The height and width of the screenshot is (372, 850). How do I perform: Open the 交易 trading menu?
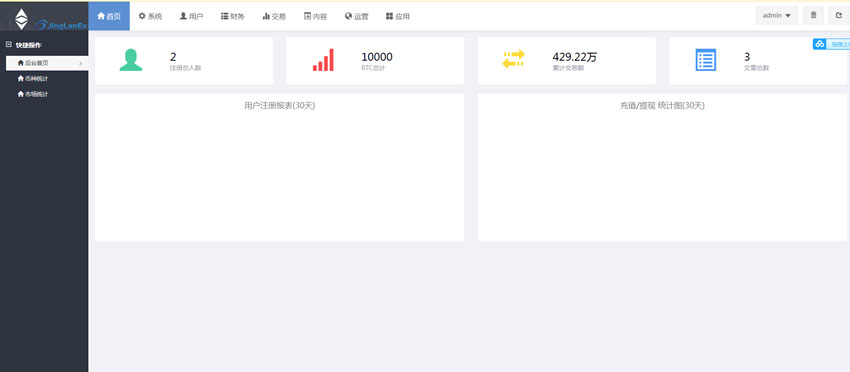point(274,16)
